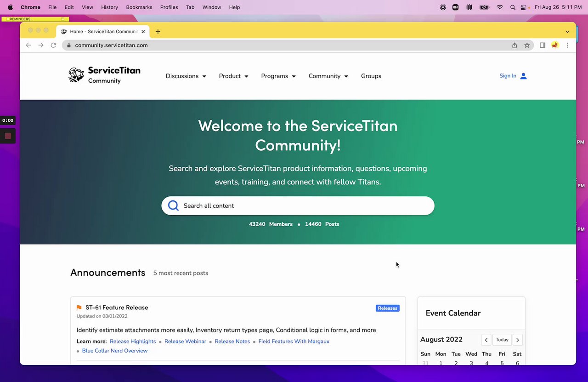Click the share icon in address bar

[514, 45]
